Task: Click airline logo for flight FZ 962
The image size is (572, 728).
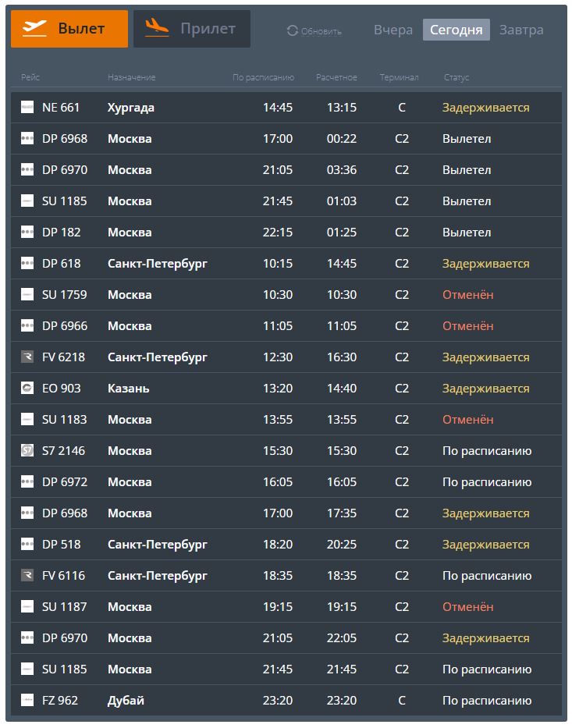Action: tap(27, 701)
